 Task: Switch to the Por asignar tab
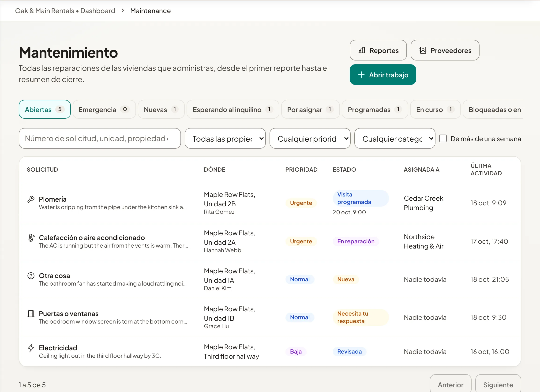click(x=310, y=109)
